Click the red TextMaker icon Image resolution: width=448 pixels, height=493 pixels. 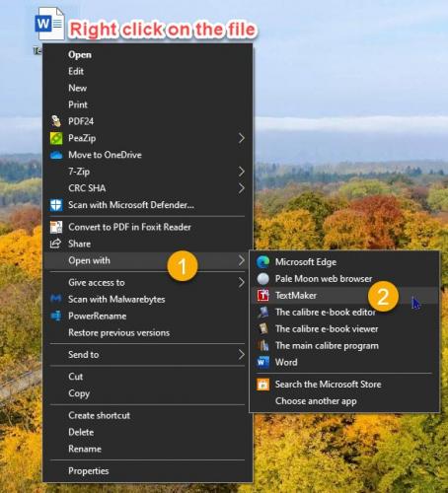coord(263,295)
